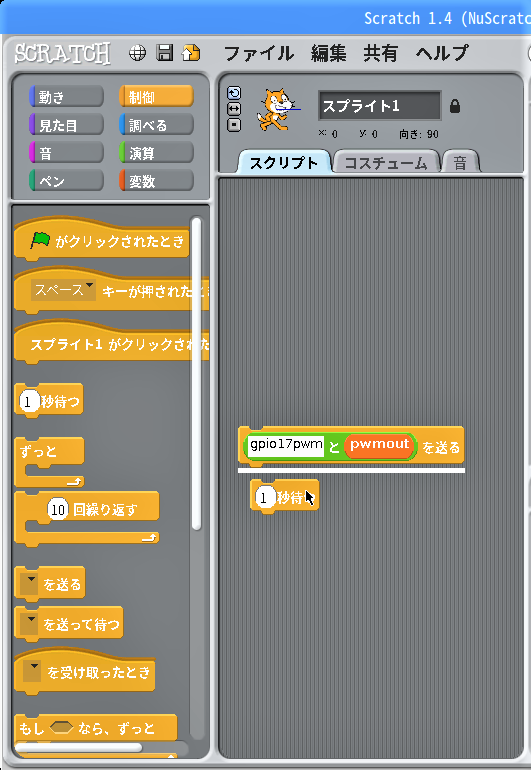Click the gpio17pwm text field in script
Image resolution: width=531 pixels, height=770 pixels.
pyautogui.click(x=286, y=445)
